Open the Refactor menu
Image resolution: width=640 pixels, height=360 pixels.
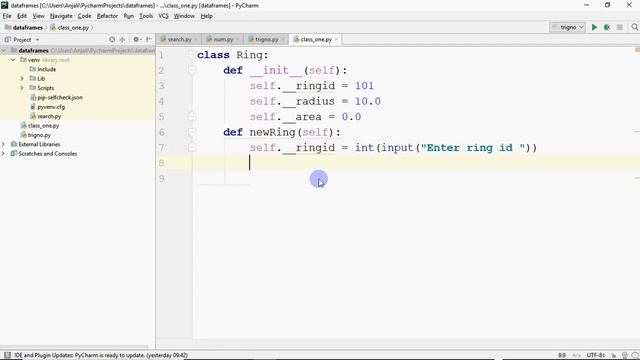(107, 16)
